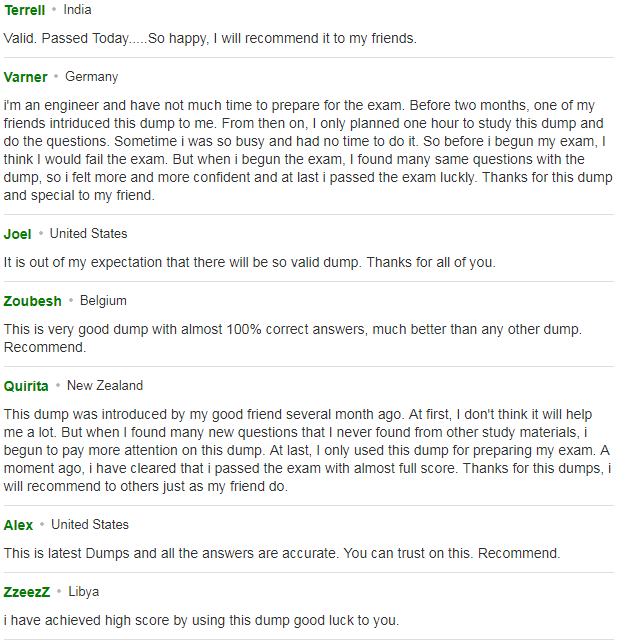Screen dimensions: 619x643
Task: Click the reviewer name Terrell
Action: 25,10
